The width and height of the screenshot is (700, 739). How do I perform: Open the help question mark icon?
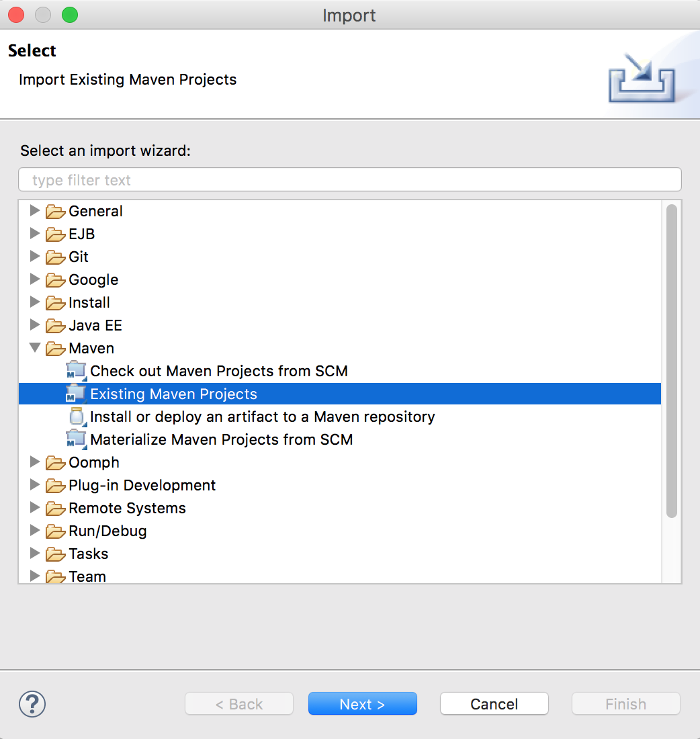(x=32, y=703)
